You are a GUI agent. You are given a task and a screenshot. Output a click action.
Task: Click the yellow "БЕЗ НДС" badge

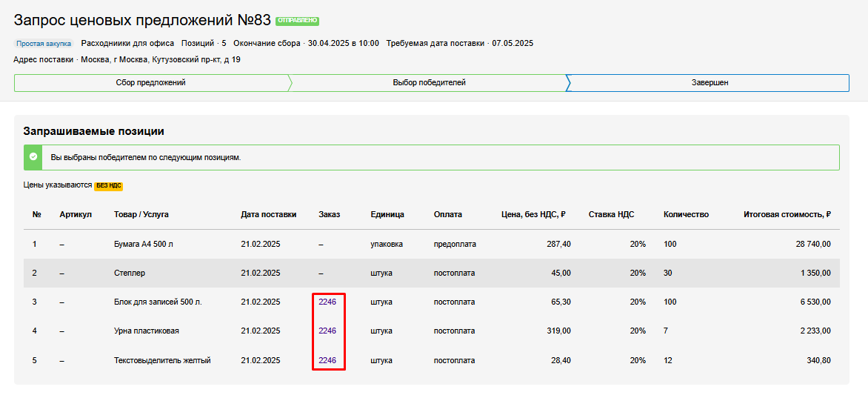point(108,185)
